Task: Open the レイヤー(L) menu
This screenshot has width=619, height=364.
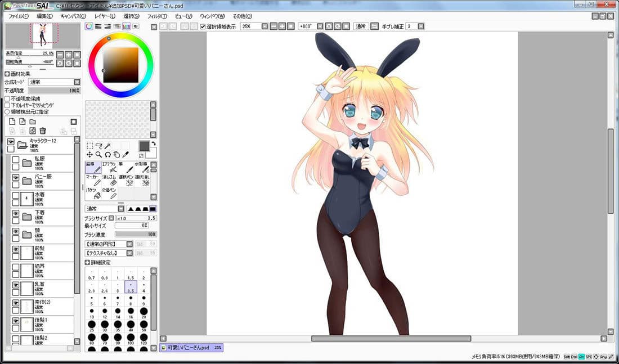Action: pyautogui.click(x=105, y=16)
